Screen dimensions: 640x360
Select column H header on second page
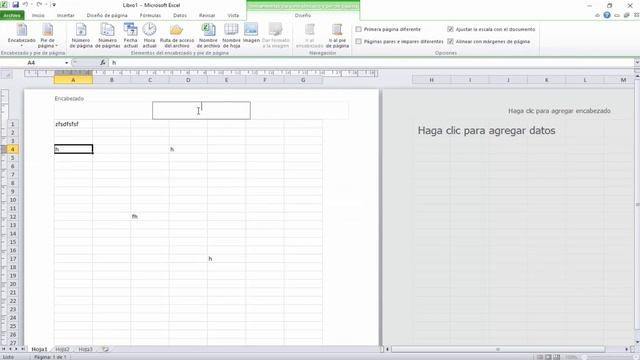click(x=431, y=80)
